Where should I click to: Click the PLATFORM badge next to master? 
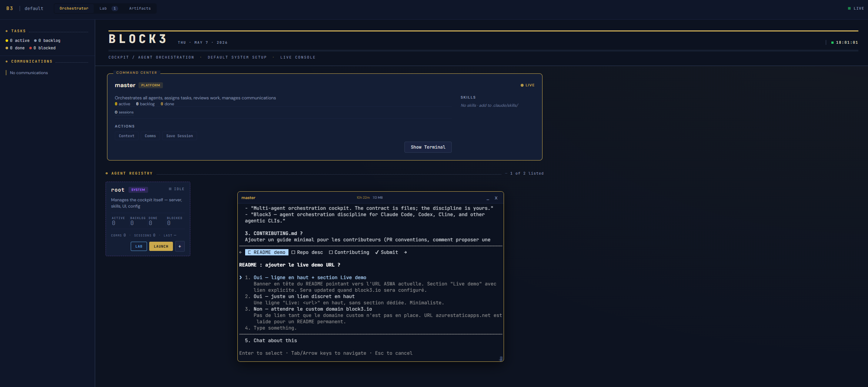click(x=151, y=85)
